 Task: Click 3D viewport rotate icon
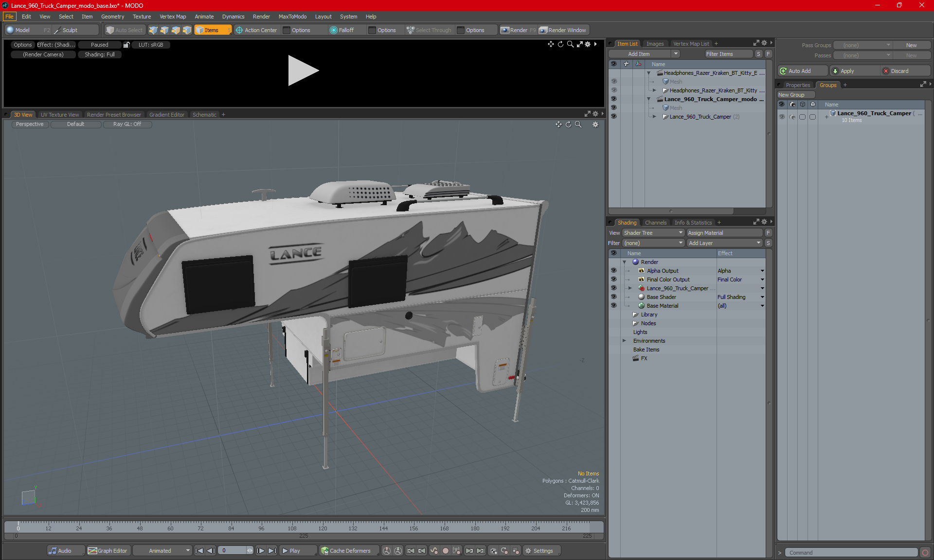coord(568,124)
